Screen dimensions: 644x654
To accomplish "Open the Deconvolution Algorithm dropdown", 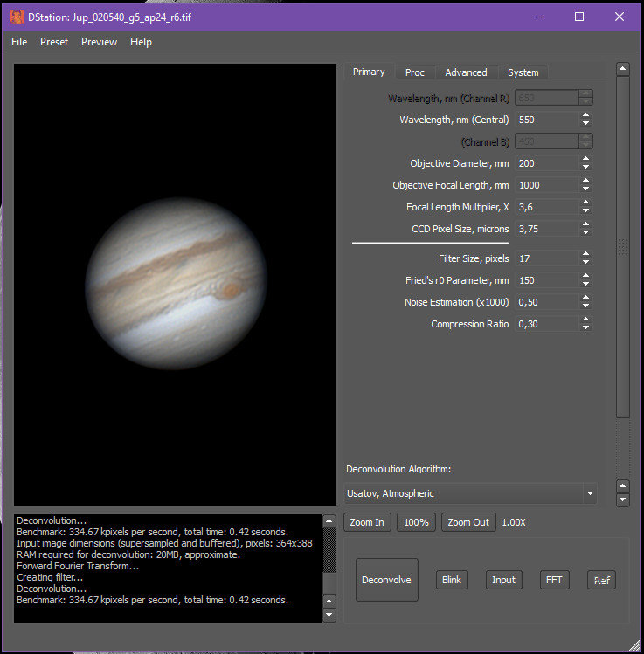I will 470,493.
